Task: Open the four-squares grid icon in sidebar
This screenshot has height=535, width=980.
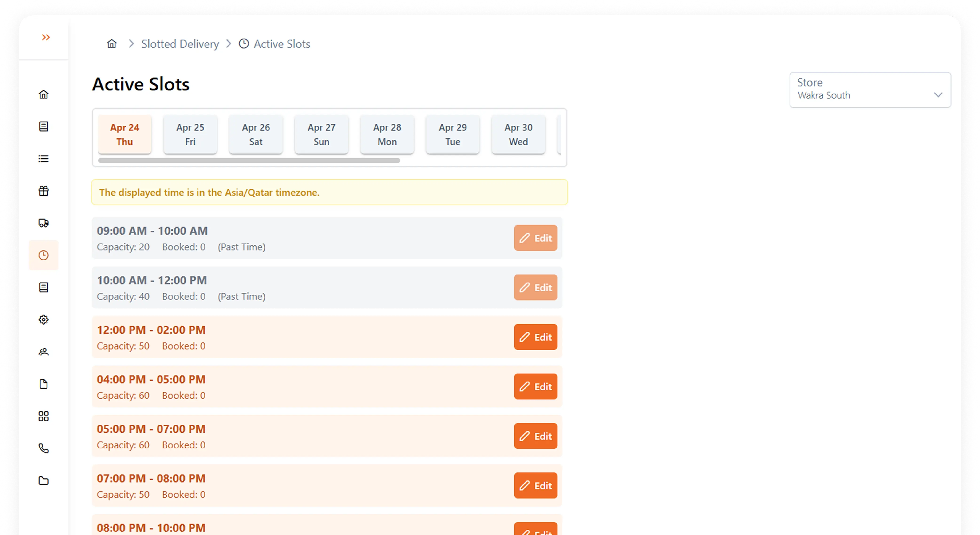Action: pyautogui.click(x=43, y=416)
